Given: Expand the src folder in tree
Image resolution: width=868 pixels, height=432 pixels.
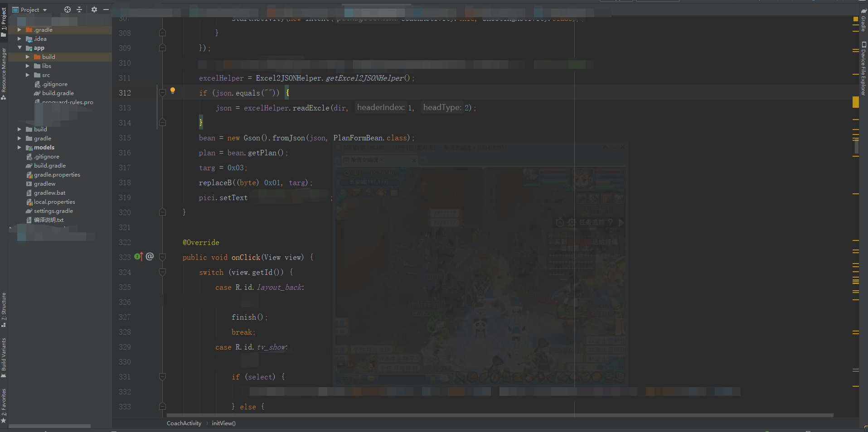Looking at the screenshot, I should click(28, 75).
